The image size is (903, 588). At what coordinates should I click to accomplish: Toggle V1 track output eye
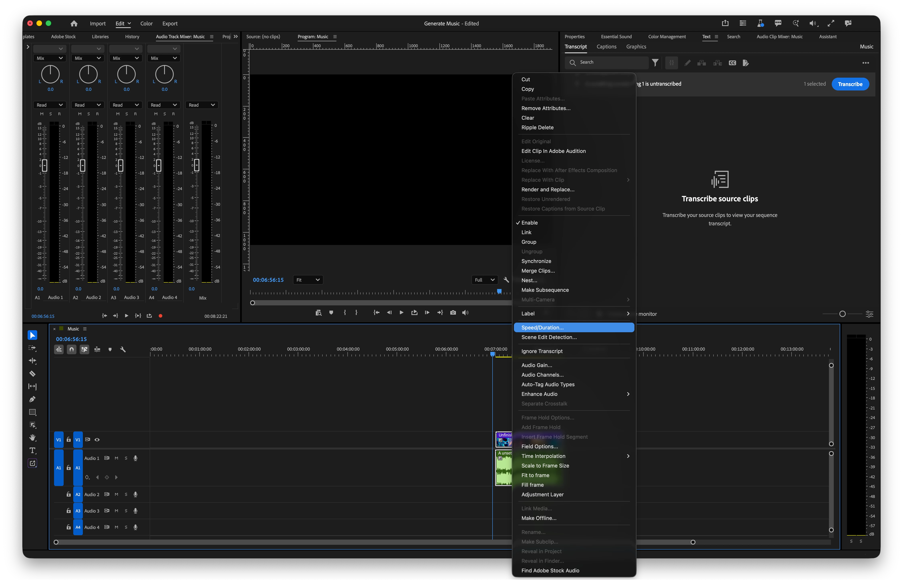coord(97,440)
